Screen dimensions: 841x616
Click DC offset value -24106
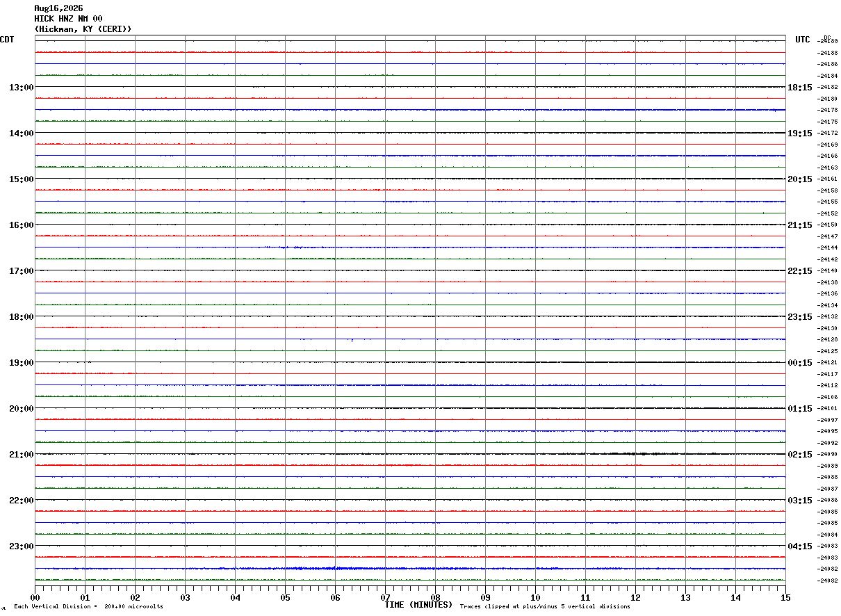tap(827, 397)
